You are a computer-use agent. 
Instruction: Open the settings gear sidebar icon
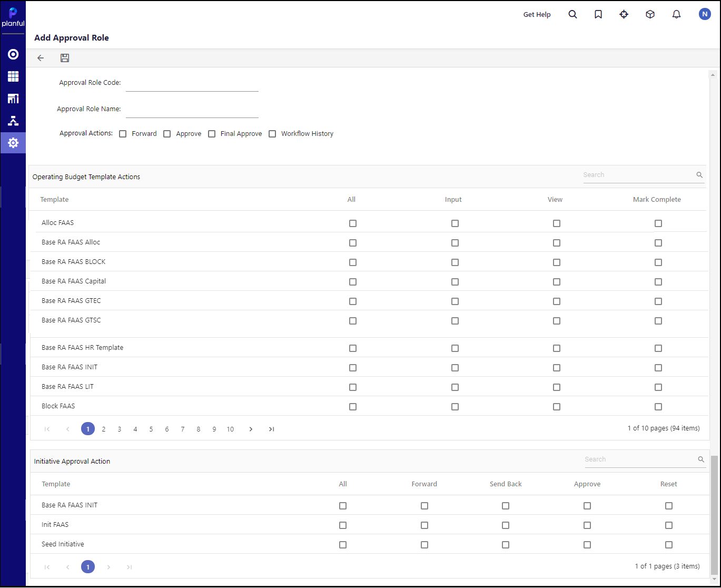[x=13, y=143]
